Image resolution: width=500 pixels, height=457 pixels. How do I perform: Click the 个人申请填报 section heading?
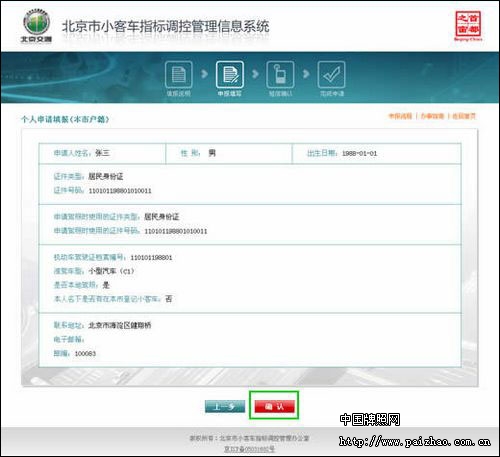tap(65, 119)
